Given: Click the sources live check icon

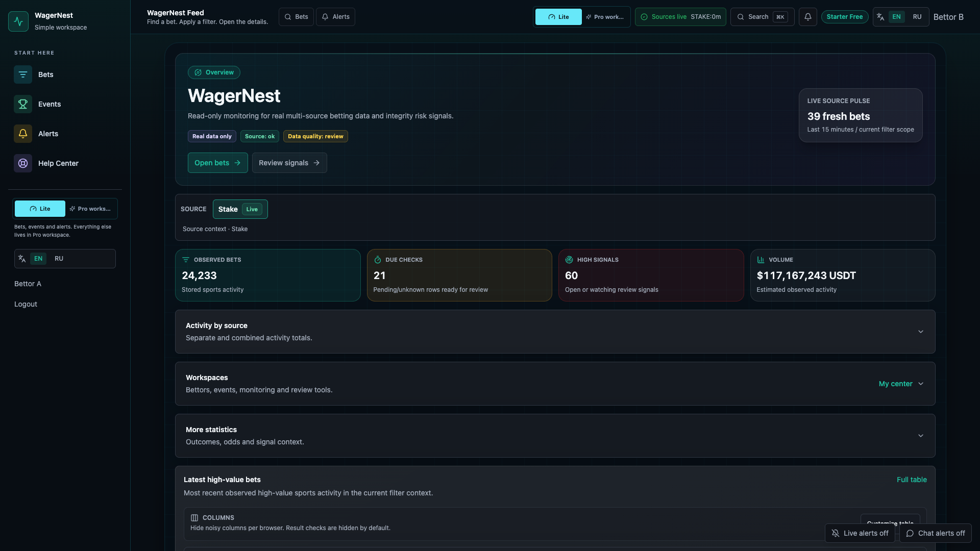Looking at the screenshot, I should pyautogui.click(x=644, y=17).
